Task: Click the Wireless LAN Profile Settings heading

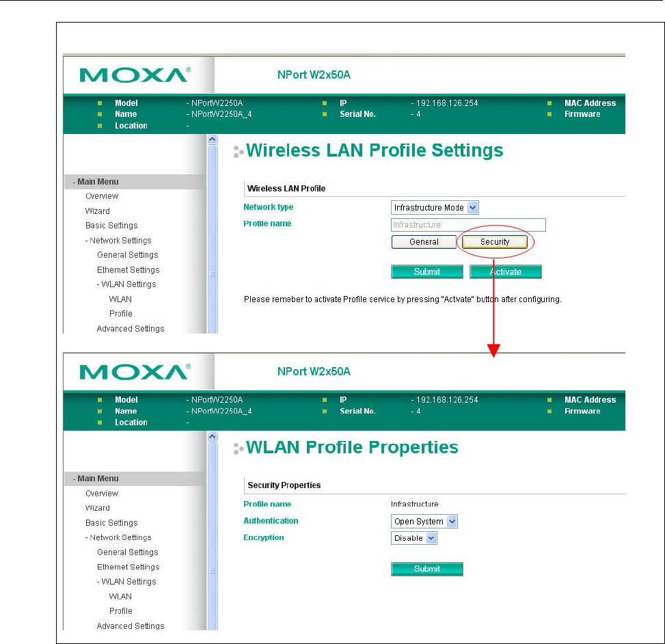Action: tap(375, 150)
